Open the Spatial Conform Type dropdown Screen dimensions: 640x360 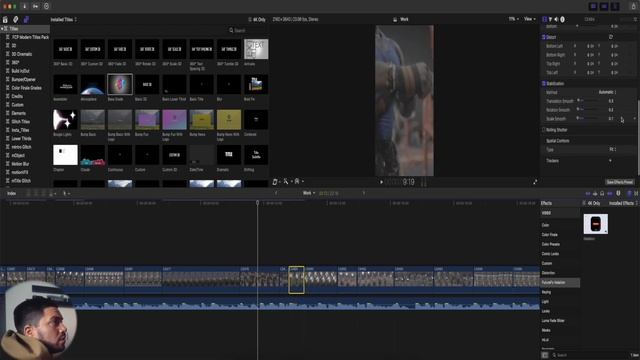click(612, 149)
